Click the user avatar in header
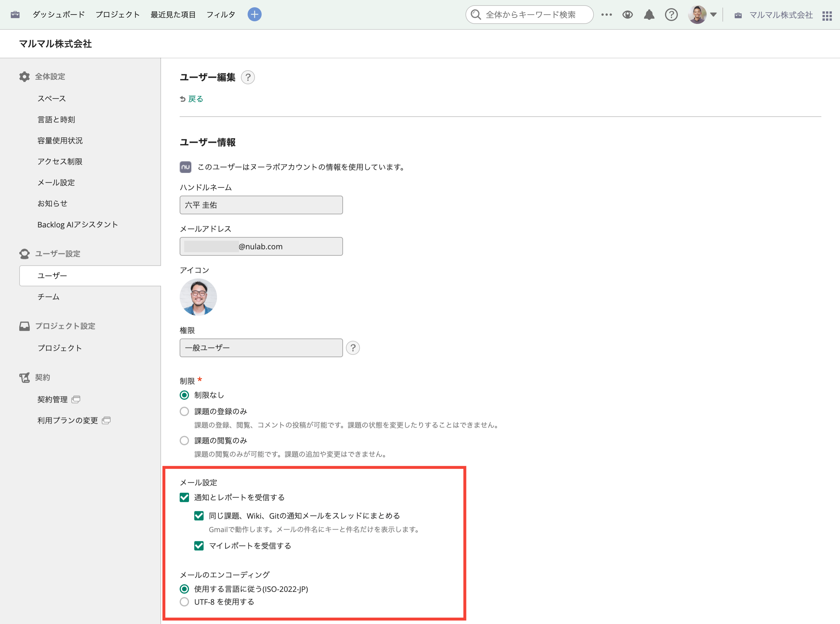Viewport: 840px width, 624px height. pos(697,15)
